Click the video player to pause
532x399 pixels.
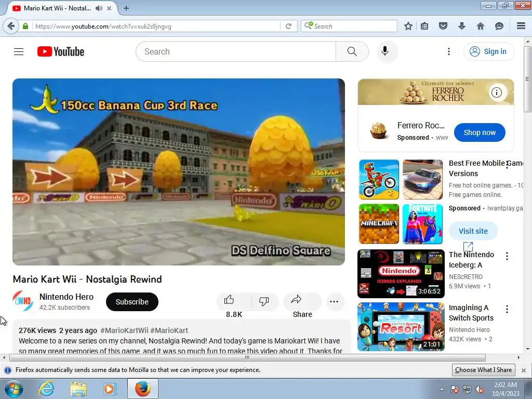[179, 172]
